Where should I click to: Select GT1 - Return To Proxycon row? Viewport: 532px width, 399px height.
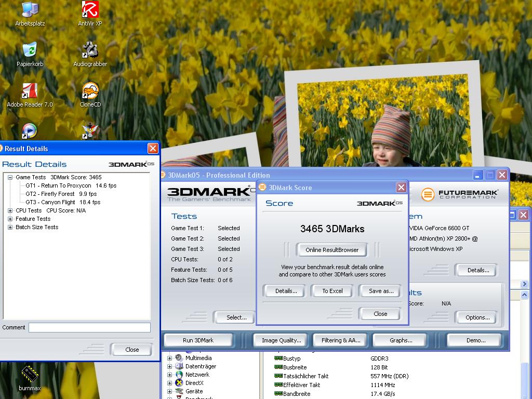click(x=71, y=185)
